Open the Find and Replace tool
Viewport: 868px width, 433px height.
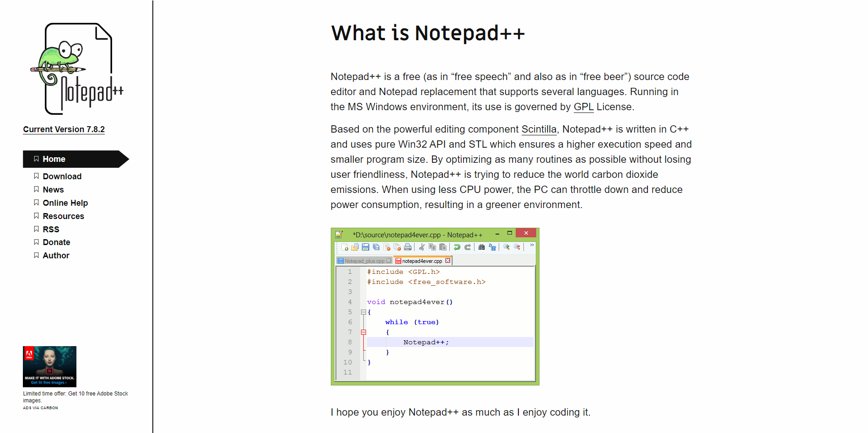(x=492, y=247)
